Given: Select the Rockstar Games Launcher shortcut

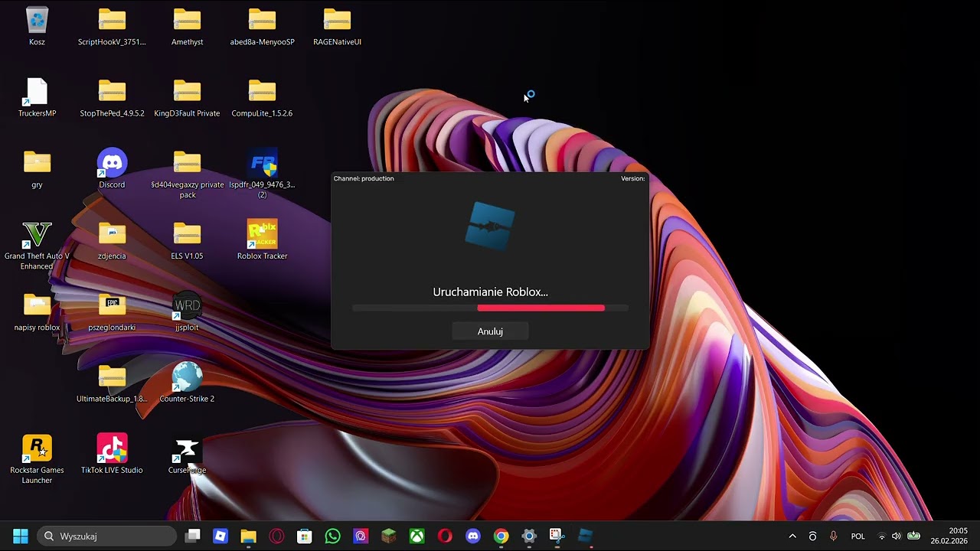Looking at the screenshot, I should (37, 459).
